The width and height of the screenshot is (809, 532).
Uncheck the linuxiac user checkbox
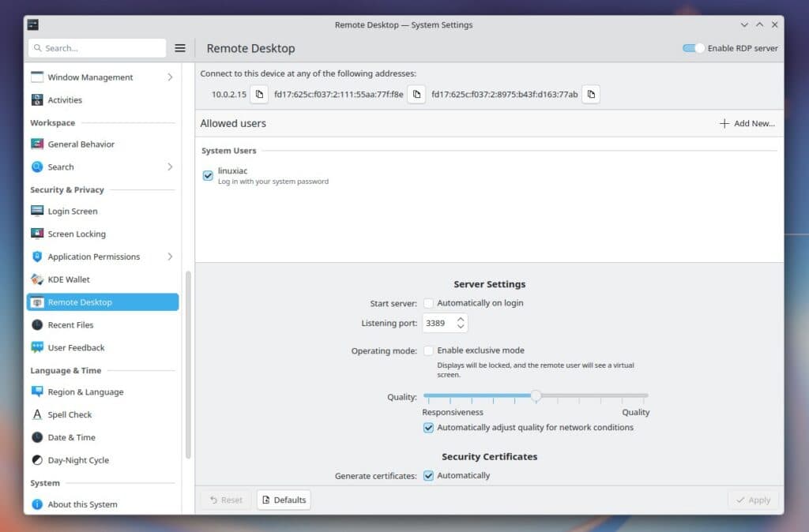pyautogui.click(x=208, y=176)
